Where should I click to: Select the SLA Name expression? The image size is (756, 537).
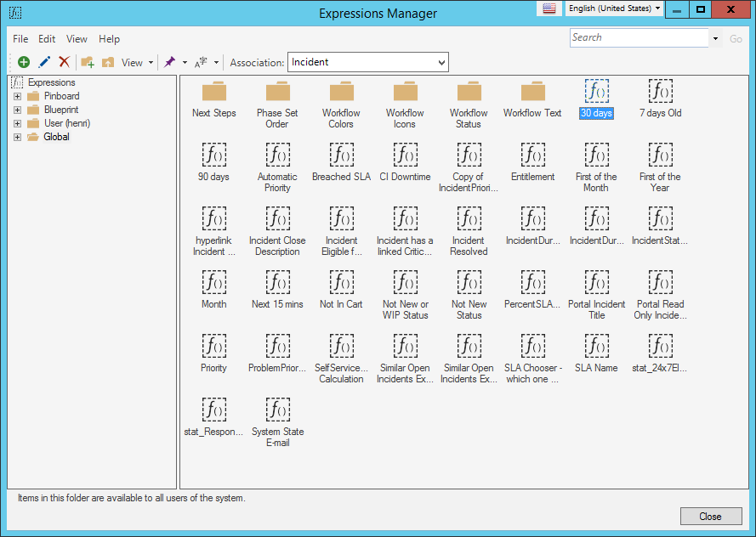coord(596,354)
